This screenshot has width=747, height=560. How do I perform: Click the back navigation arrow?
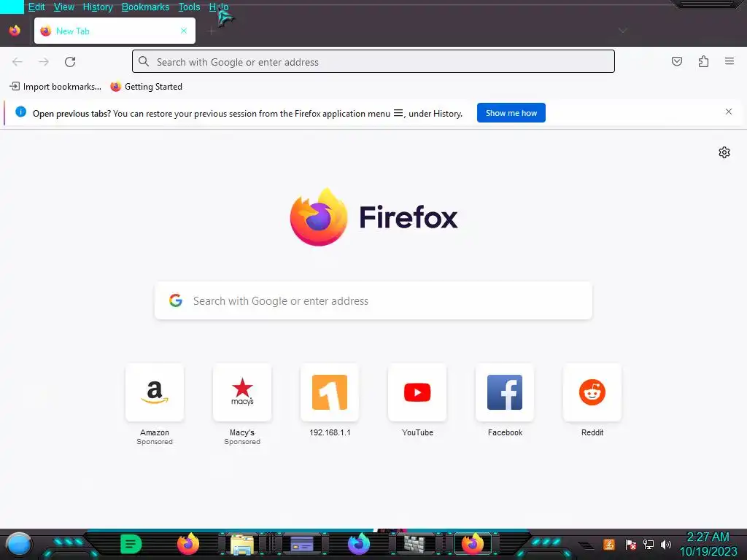pyautogui.click(x=18, y=61)
